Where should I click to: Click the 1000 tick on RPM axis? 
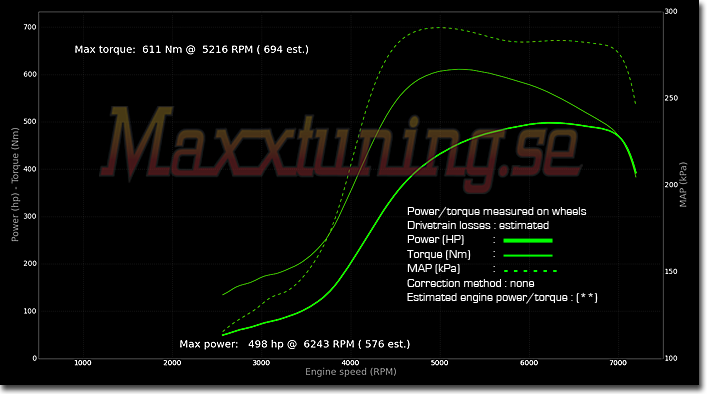point(83,362)
